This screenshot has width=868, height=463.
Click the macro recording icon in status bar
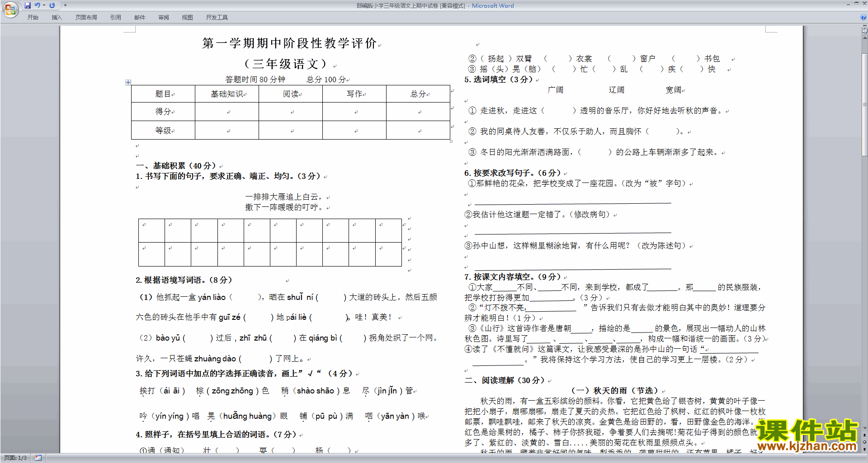click(x=38, y=458)
